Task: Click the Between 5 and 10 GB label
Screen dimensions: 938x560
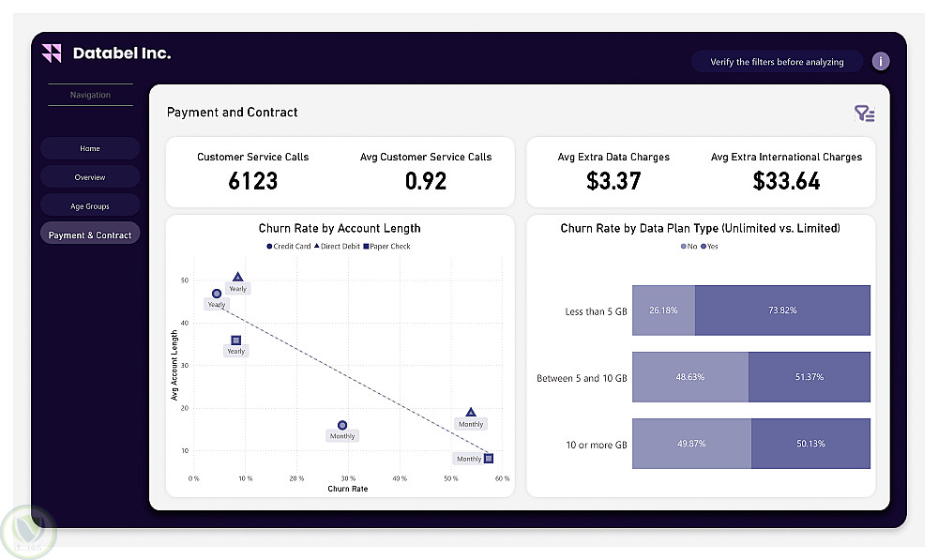Action: tap(582, 378)
